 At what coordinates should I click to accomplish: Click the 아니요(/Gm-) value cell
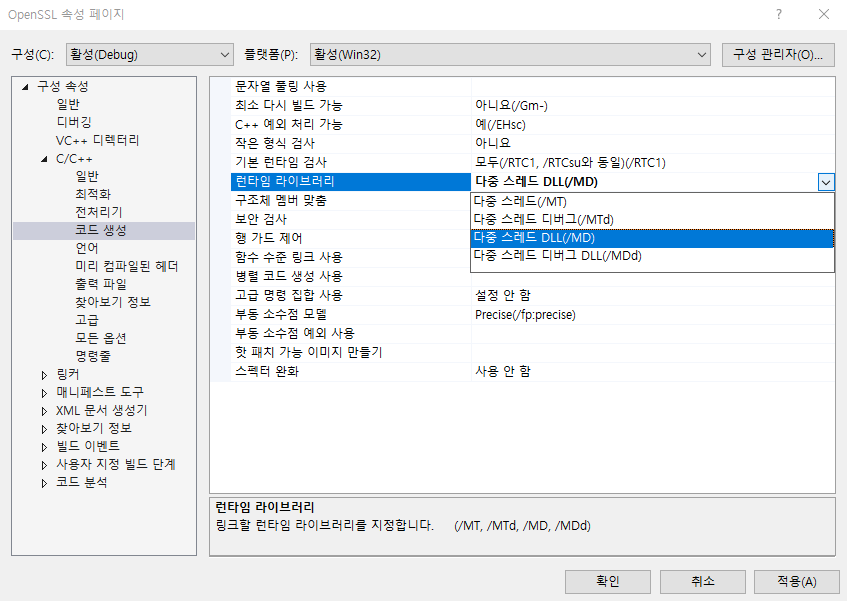tap(653, 105)
